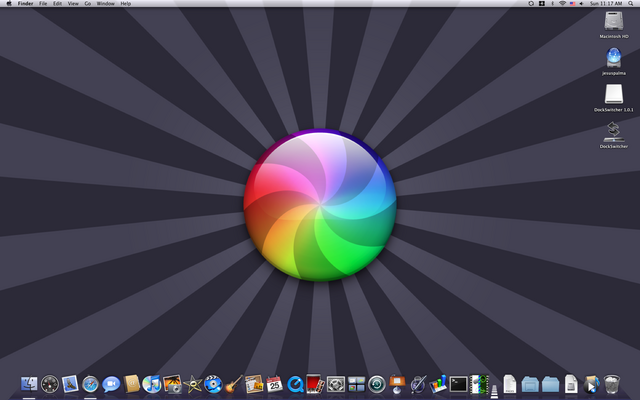Open Photo Booth from the Dock
Image resolution: width=640 pixels, height=400 pixels.
315,384
